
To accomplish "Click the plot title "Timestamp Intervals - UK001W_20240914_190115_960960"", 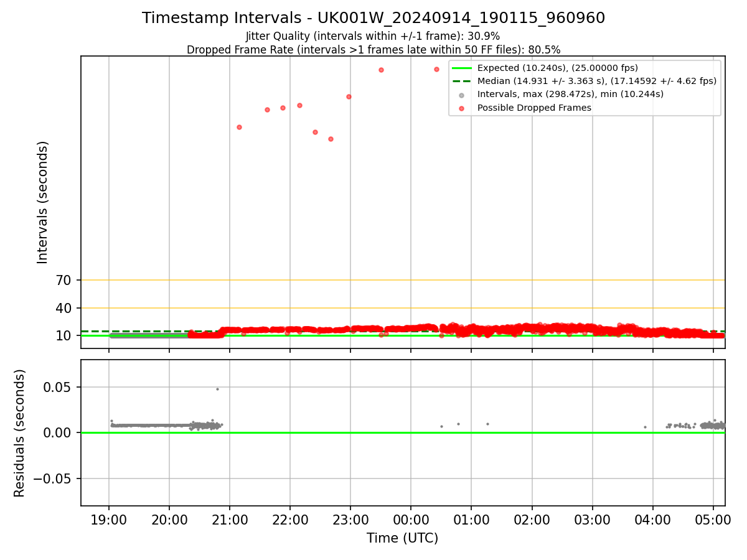I will coord(374,18).
